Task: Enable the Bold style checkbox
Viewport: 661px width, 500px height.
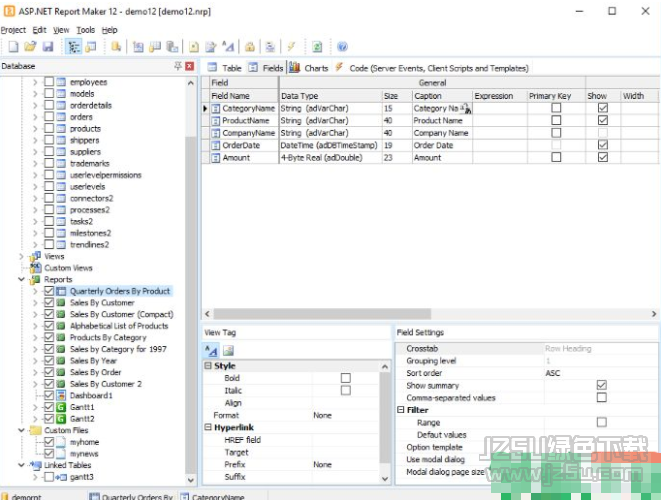Action: [346, 378]
